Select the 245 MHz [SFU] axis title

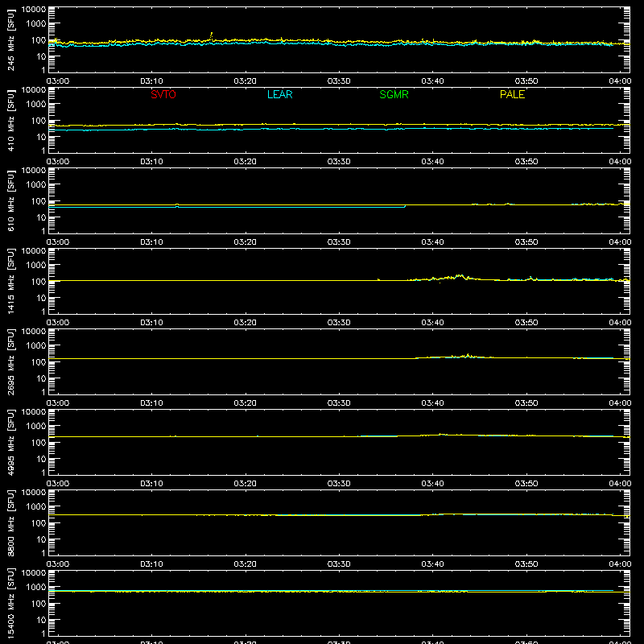coord(10,39)
